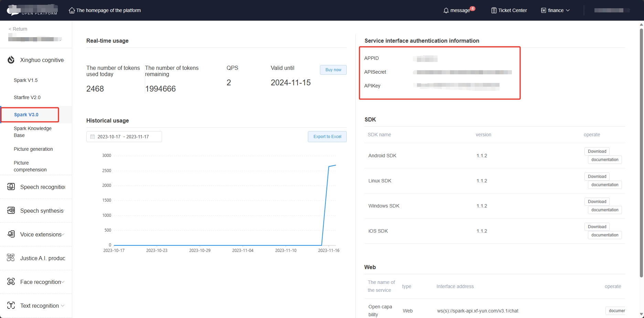
Task: Click the spark-api.xf-yun.com interface address
Action: pos(477,311)
